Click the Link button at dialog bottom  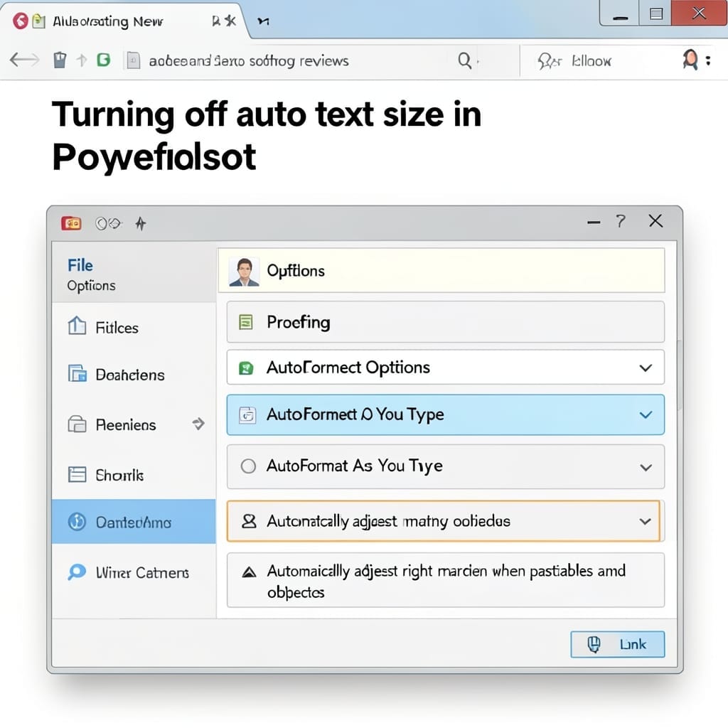618,644
